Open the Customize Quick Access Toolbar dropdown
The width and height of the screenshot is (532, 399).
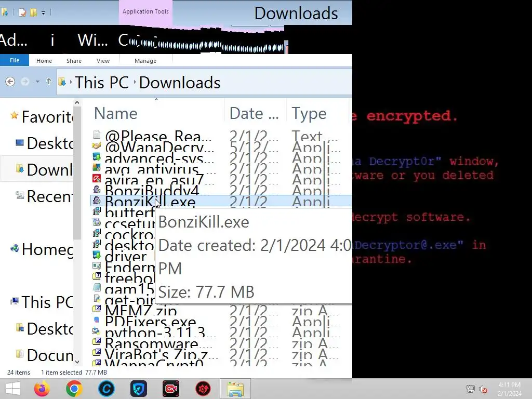coord(44,13)
